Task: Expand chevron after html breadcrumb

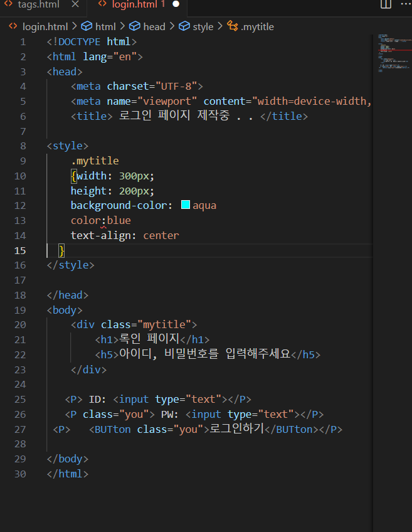Action: coord(122,26)
